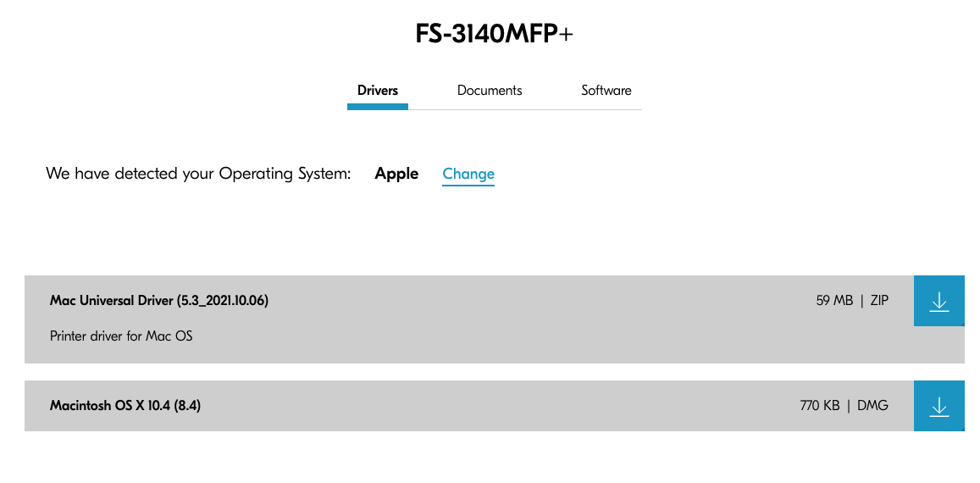980x483 pixels.
Task: Click the FS-3140MFP+ page heading
Action: [494, 34]
